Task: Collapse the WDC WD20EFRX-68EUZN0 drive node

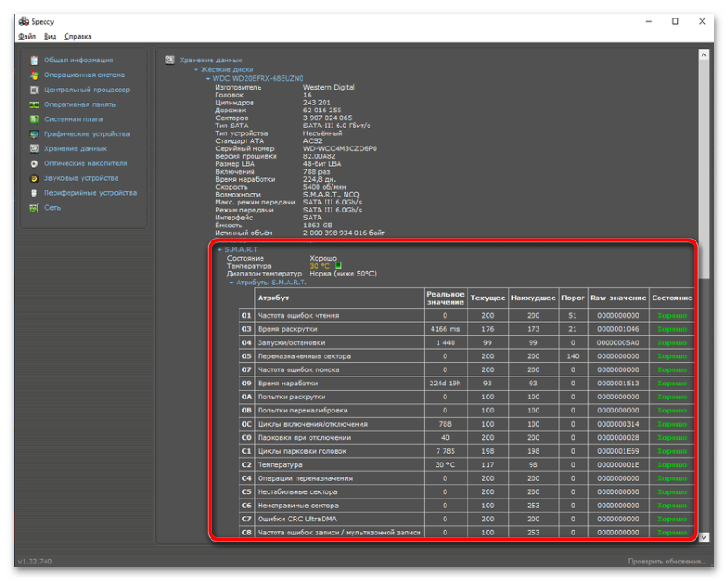Action: 208,79
